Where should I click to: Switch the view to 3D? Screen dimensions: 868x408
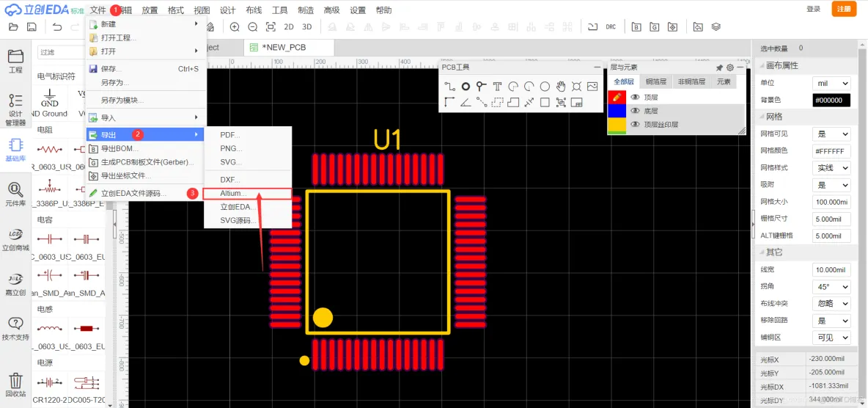307,26
